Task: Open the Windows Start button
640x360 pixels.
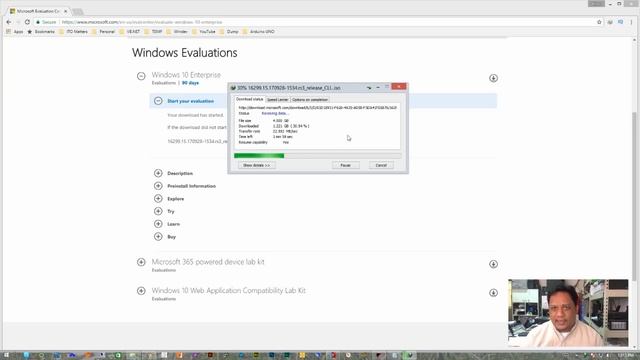Action: click(6, 356)
